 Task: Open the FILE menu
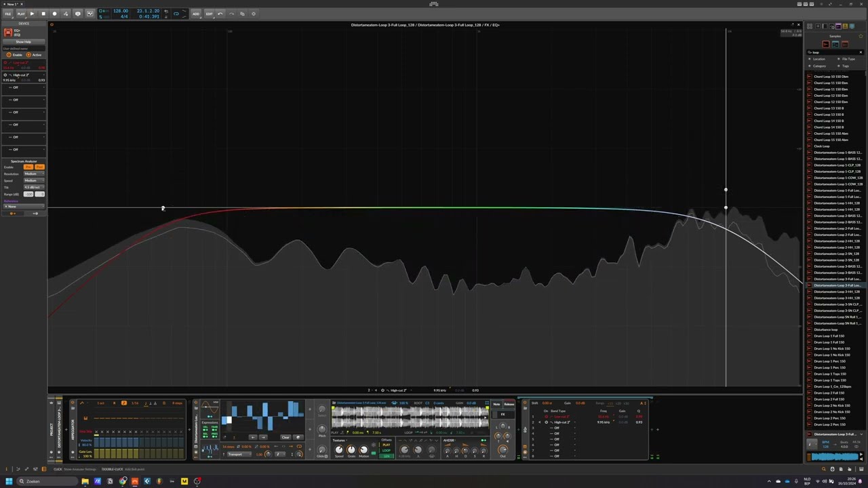(8, 14)
